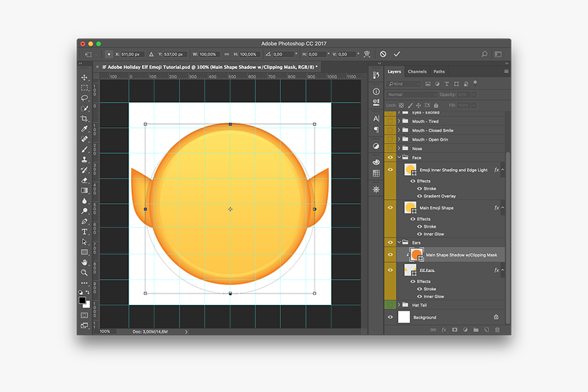588x392 pixels.
Task: Open the History panel icon
Action: point(376,75)
